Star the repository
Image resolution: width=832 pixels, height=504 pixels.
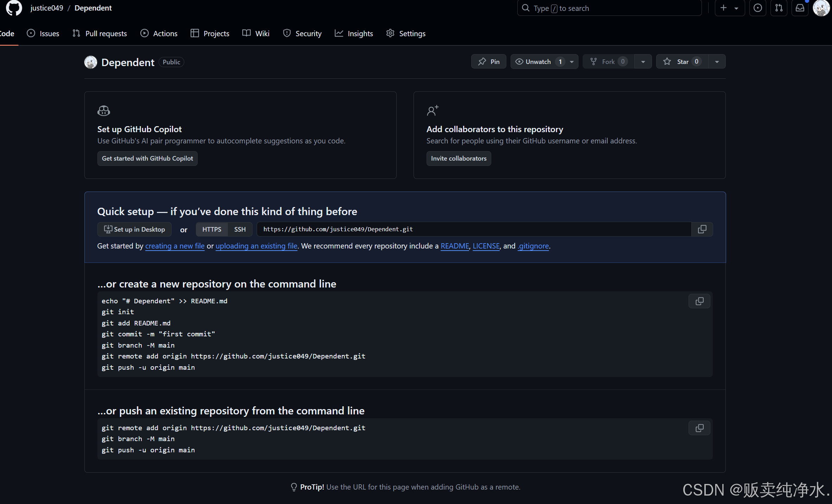tap(682, 62)
